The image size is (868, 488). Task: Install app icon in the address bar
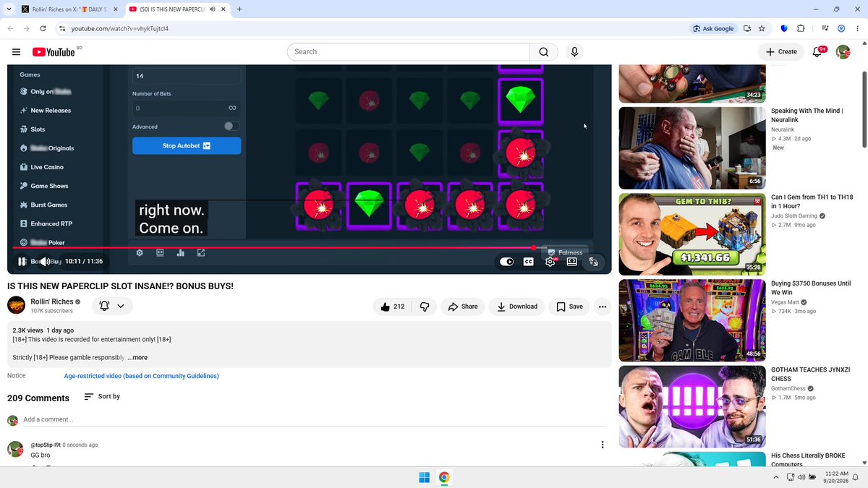[x=746, y=29]
